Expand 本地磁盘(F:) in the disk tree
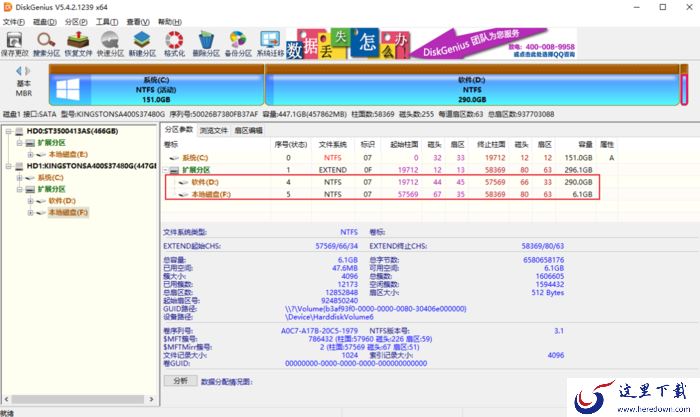Viewport: 700px width, 417px height. point(30,213)
